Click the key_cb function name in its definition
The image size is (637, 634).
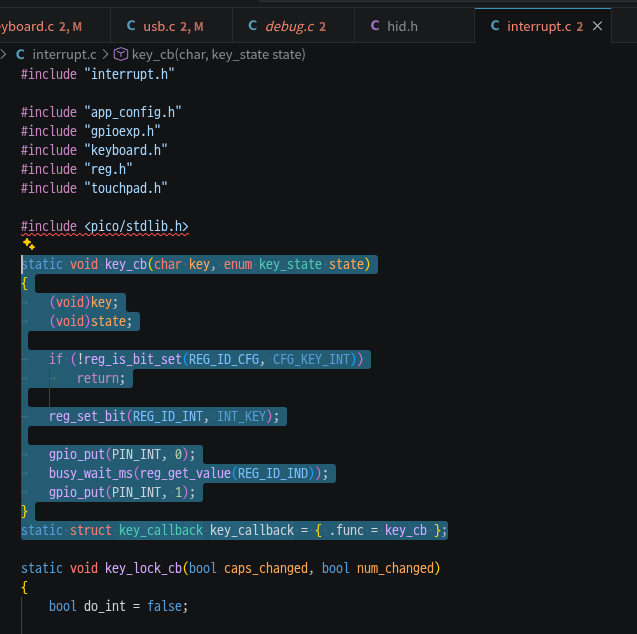click(x=126, y=264)
